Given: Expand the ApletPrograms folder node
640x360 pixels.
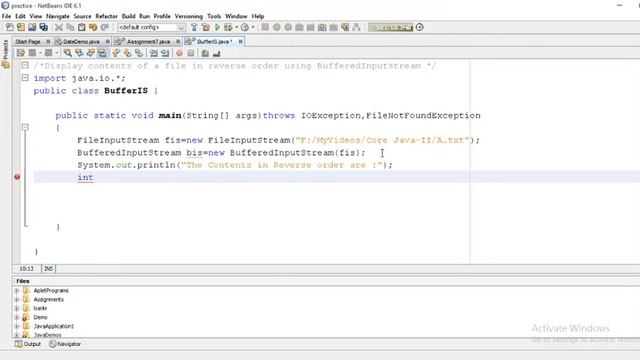Looking at the screenshot, I should click(x=17, y=291).
